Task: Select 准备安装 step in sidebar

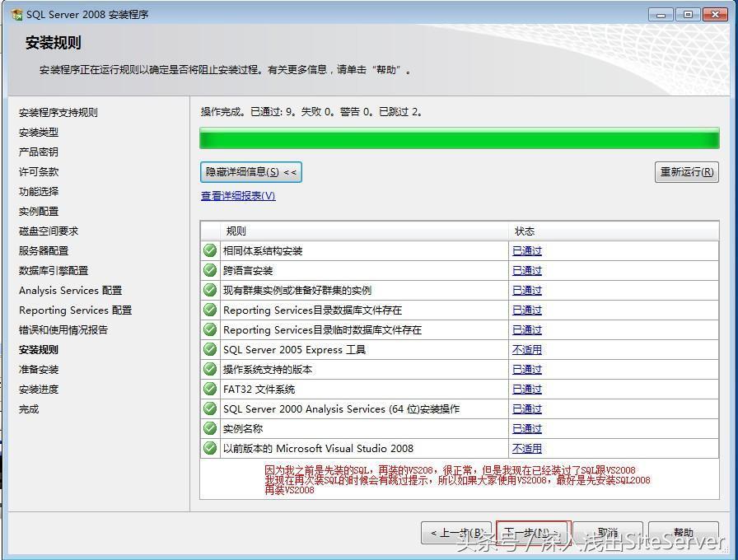Action: [x=39, y=370]
